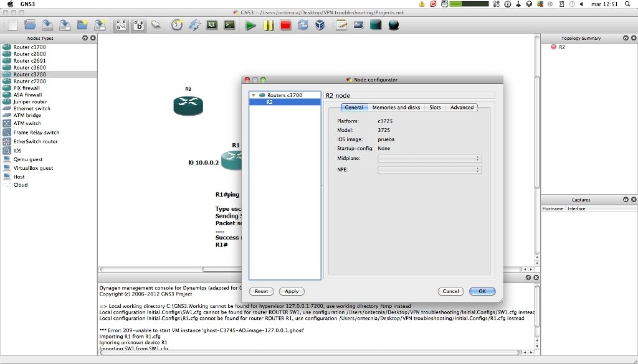Open a project file from the toolbar
The image size is (638, 364).
(x=30, y=25)
